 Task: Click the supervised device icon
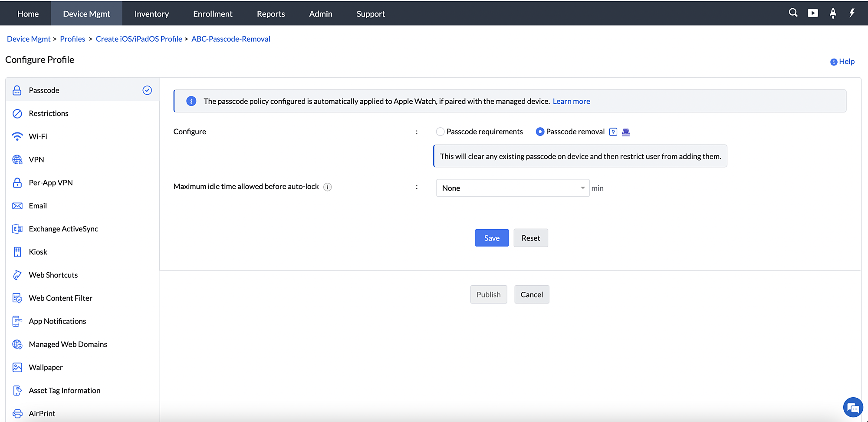pyautogui.click(x=626, y=132)
